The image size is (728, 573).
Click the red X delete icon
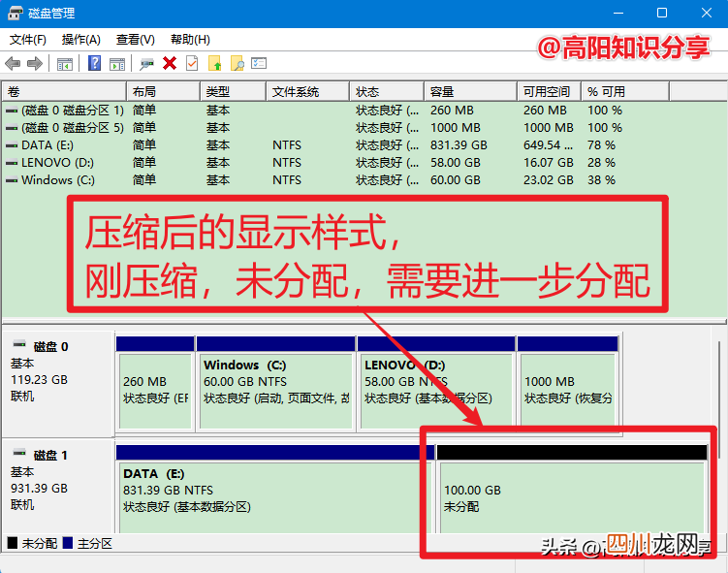tap(170, 63)
